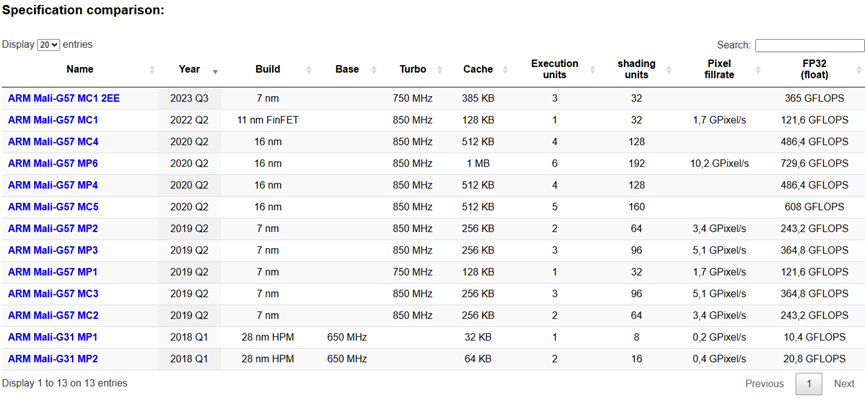Follow the ARM Mali-G57 MC5 link
This screenshot has height=402, width=865.
click(53, 207)
